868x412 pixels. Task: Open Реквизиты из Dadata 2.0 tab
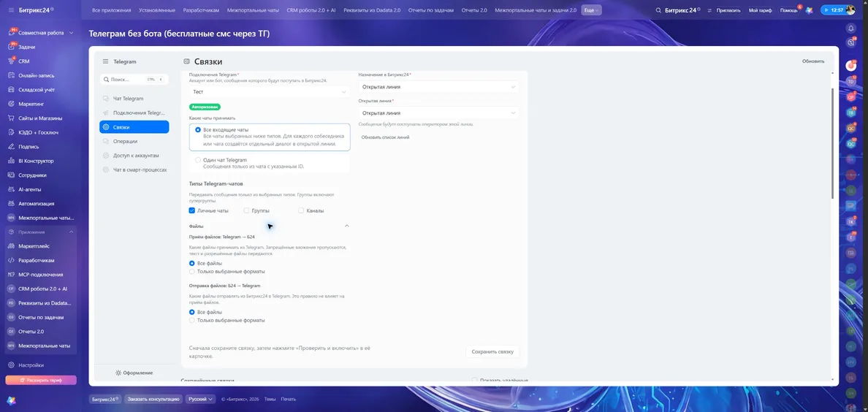coord(372,10)
